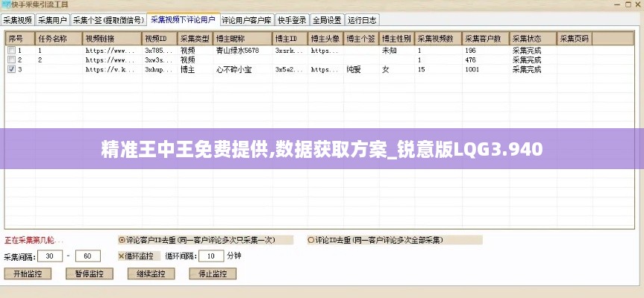Switch to the 全局设置 tab
The image size is (644, 298).
point(327,19)
